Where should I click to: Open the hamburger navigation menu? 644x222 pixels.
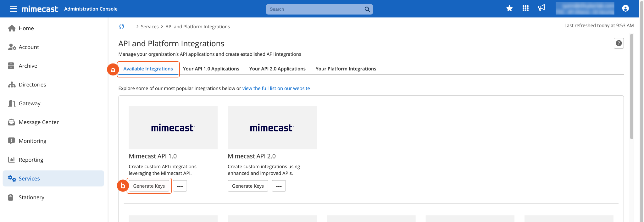tap(13, 9)
